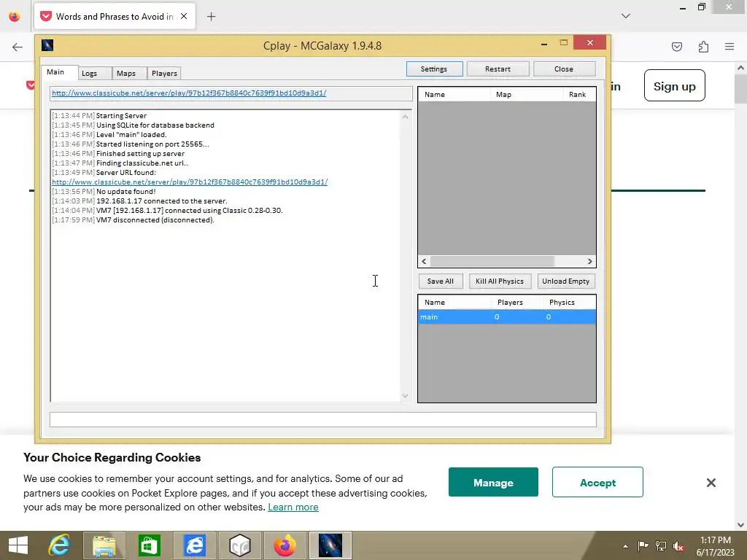Open the server URL link in the log

tap(190, 182)
